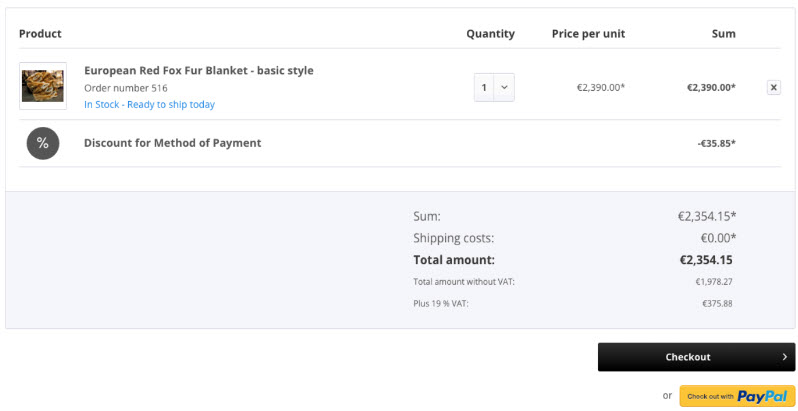Click the -€35.85 discount amount

[x=716, y=143]
